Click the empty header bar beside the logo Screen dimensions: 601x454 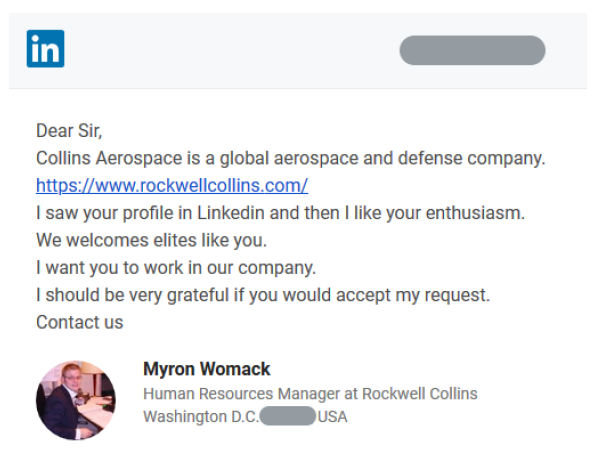(232, 50)
